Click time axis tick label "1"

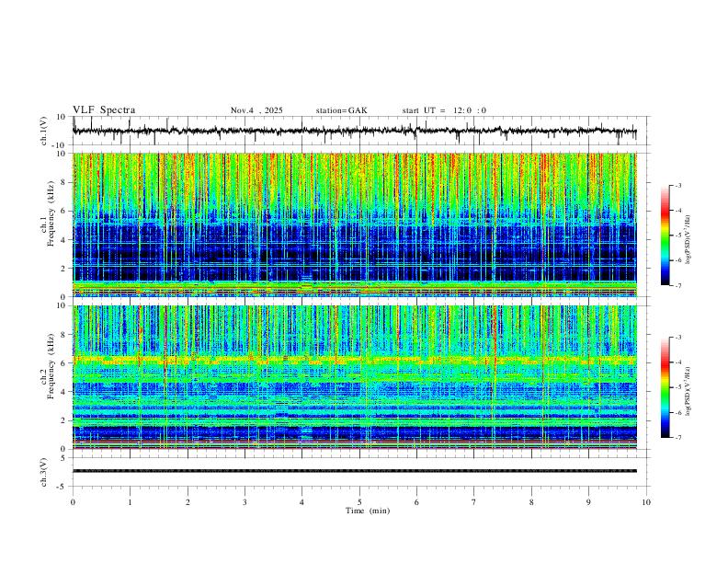click(x=130, y=502)
